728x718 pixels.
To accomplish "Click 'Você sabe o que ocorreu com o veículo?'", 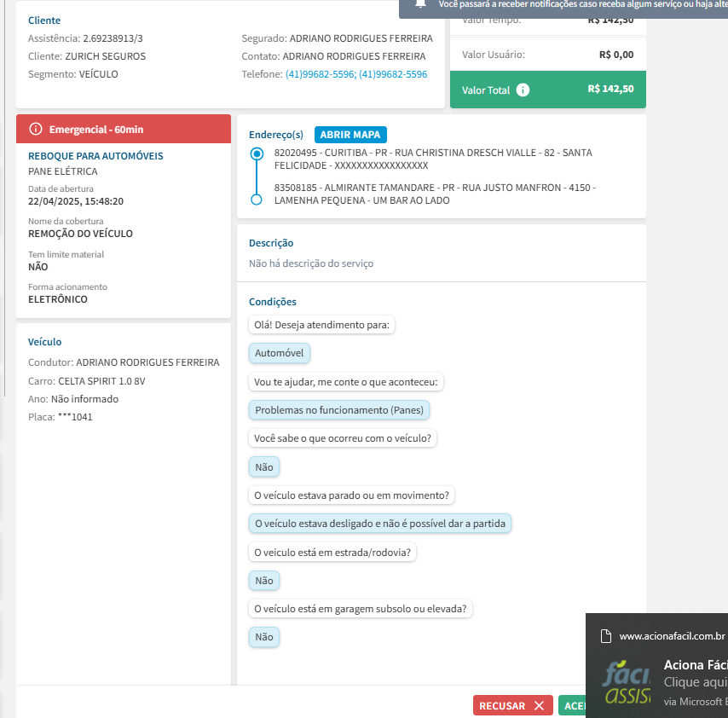I will (x=343, y=438).
